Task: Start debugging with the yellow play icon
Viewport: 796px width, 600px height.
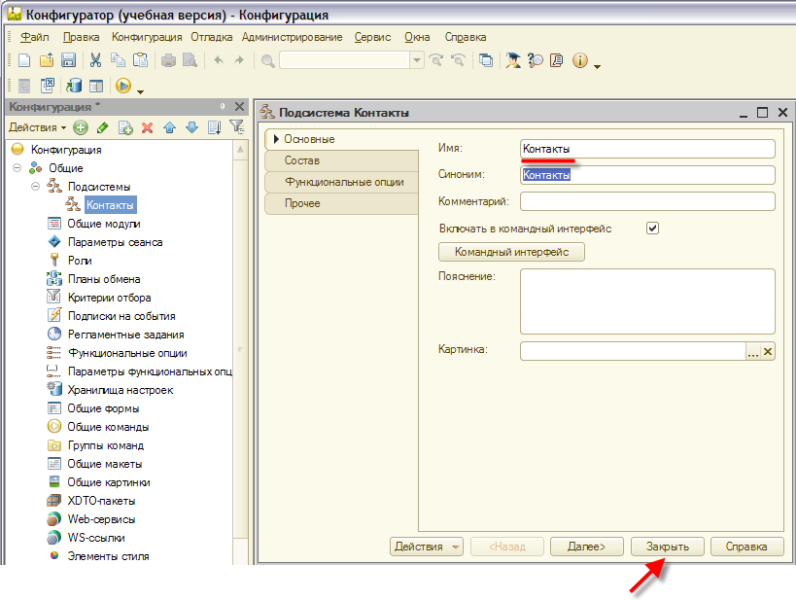Action: tap(124, 87)
